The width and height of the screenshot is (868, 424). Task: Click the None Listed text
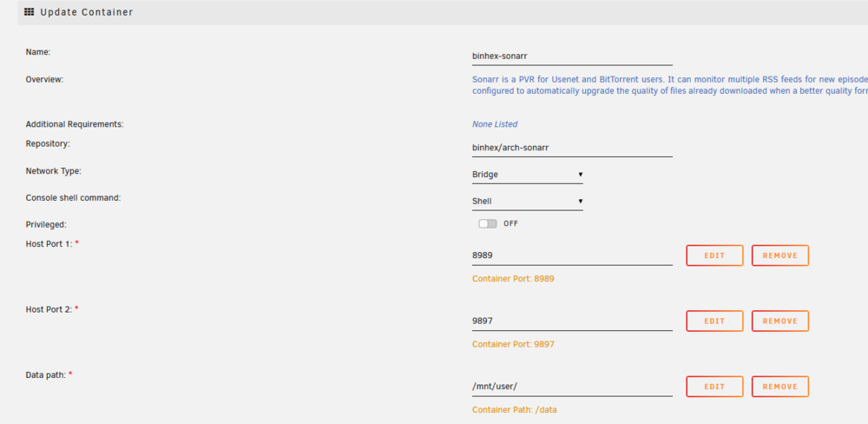tap(495, 124)
